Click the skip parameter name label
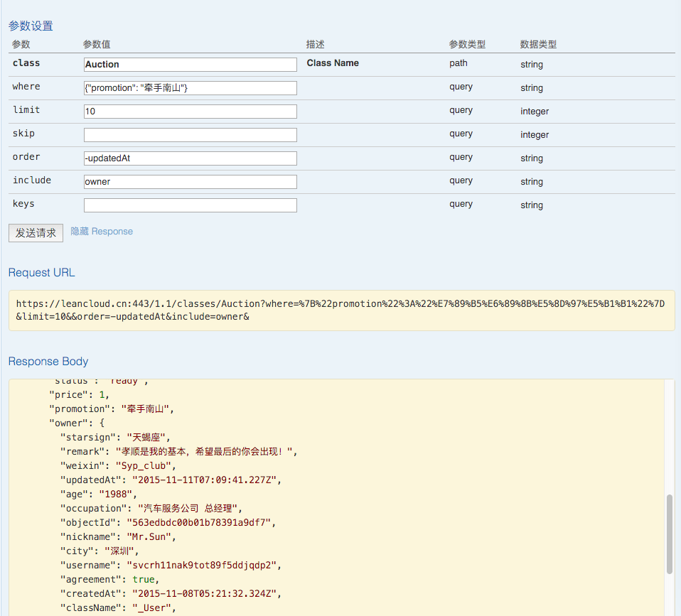Image resolution: width=681 pixels, height=616 pixels. pos(23,134)
